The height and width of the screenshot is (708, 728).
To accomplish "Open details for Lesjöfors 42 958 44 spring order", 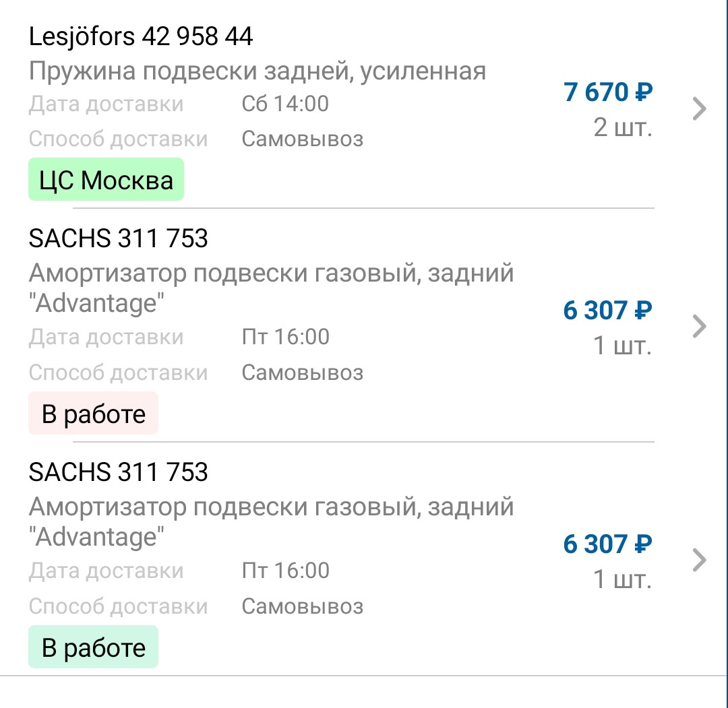I will 698,108.
